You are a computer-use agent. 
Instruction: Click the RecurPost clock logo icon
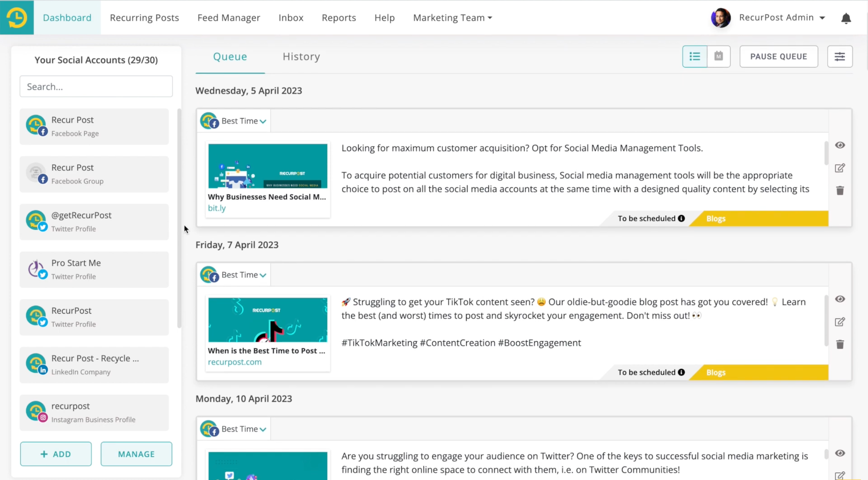click(x=16, y=17)
